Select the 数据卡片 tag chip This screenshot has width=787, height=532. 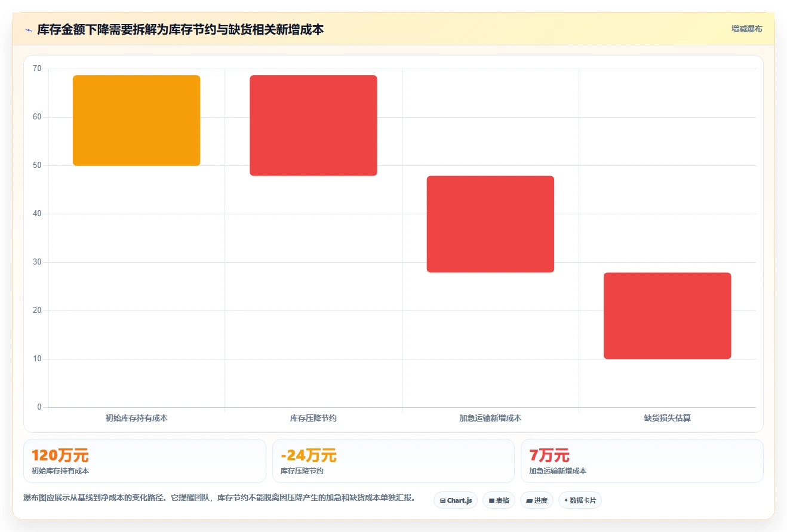pos(580,500)
